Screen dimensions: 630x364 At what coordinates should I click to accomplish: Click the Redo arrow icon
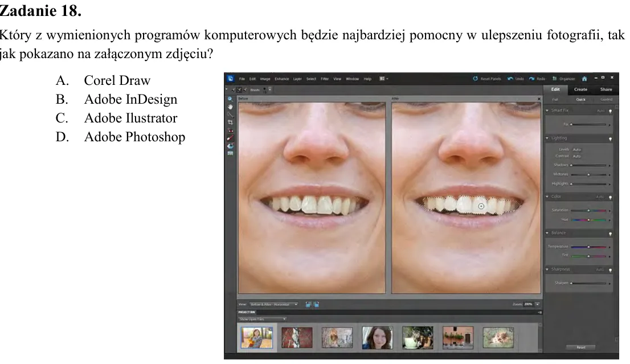(532, 79)
